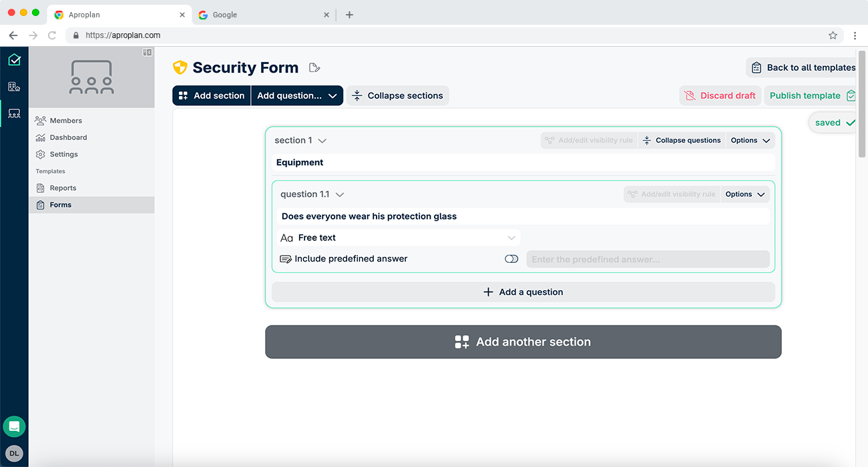Click the edit icon beside Security Form title
The width and height of the screenshot is (868, 467).
pyautogui.click(x=314, y=67)
